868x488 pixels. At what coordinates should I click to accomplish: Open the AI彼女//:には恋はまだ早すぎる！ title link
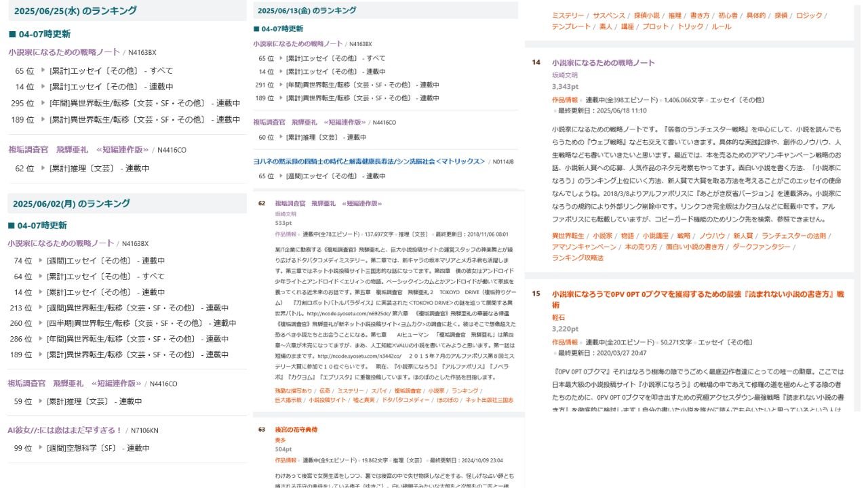pyautogui.click(x=64, y=430)
